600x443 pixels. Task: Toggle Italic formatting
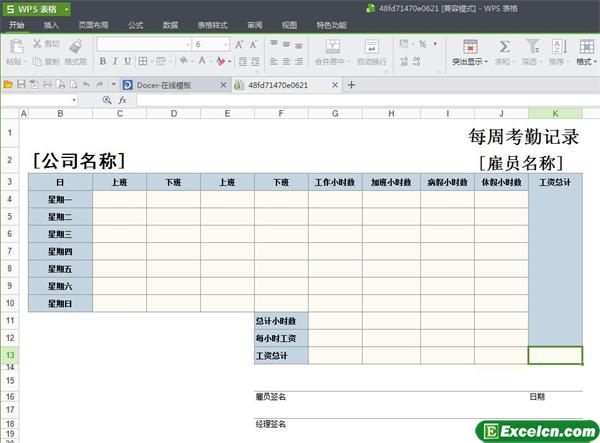[115, 61]
